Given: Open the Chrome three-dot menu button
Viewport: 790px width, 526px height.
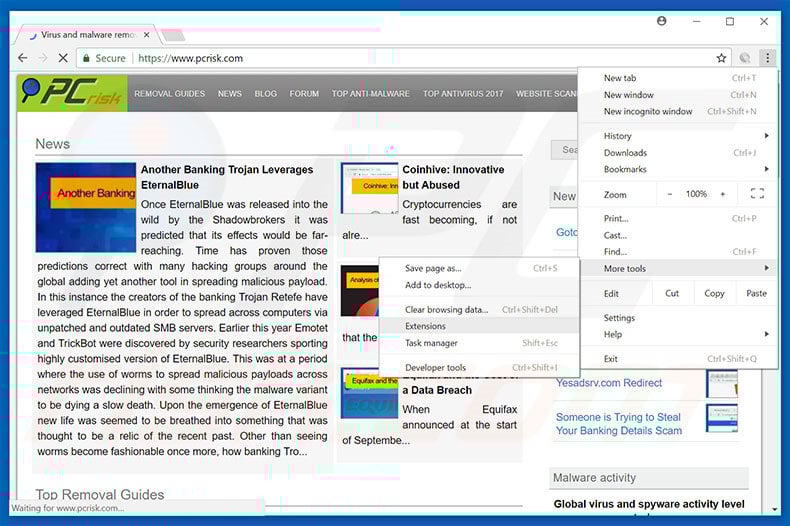Looking at the screenshot, I should [x=767, y=58].
